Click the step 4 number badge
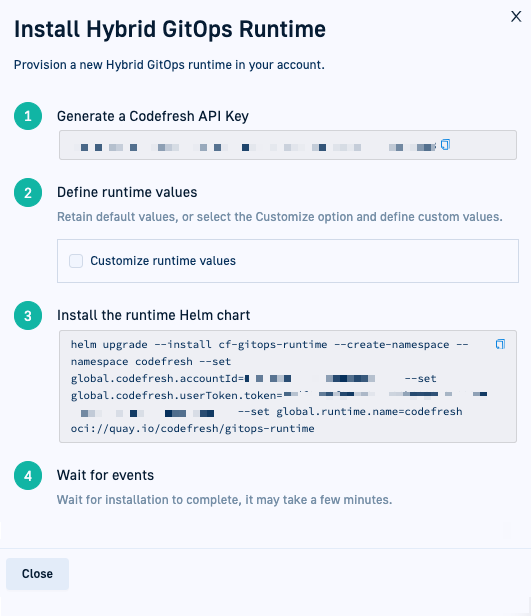Screen dimensions: 531x616 coord(28,475)
